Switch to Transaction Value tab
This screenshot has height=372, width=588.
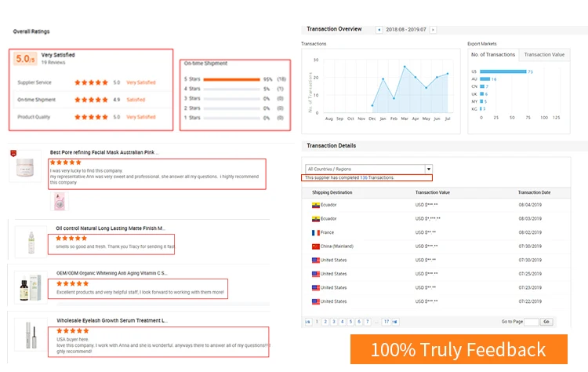tap(544, 55)
